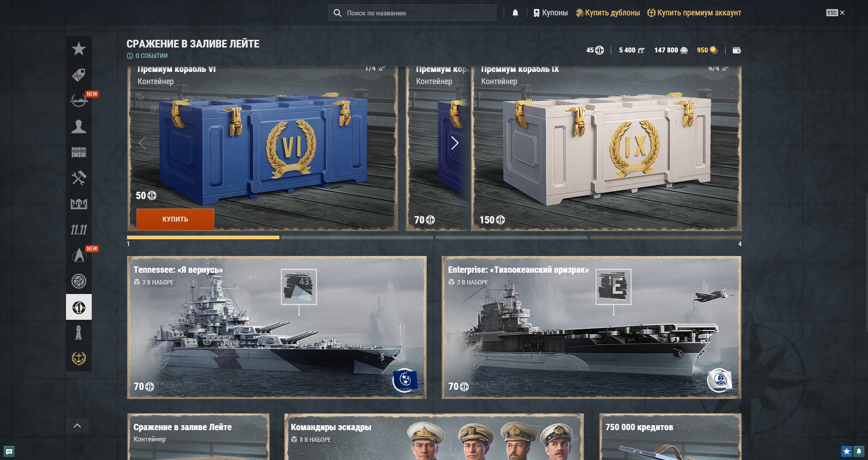Click the notification bell icon
The width and height of the screenshot is (868, 460).
pyautogui.click(x=515, y=13)
